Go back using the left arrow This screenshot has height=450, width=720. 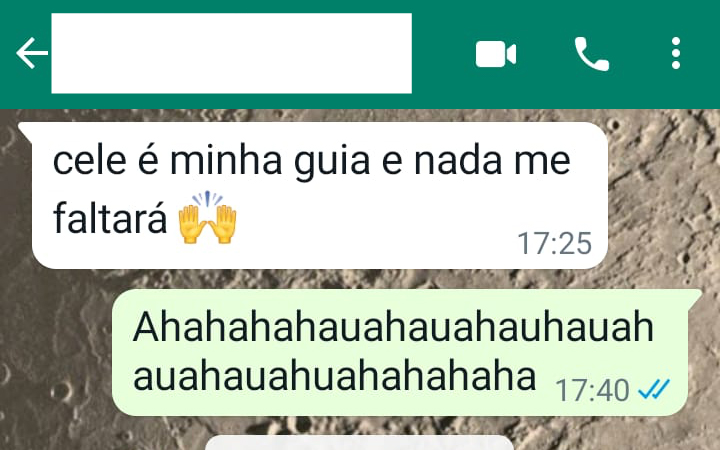coord(32,53)
